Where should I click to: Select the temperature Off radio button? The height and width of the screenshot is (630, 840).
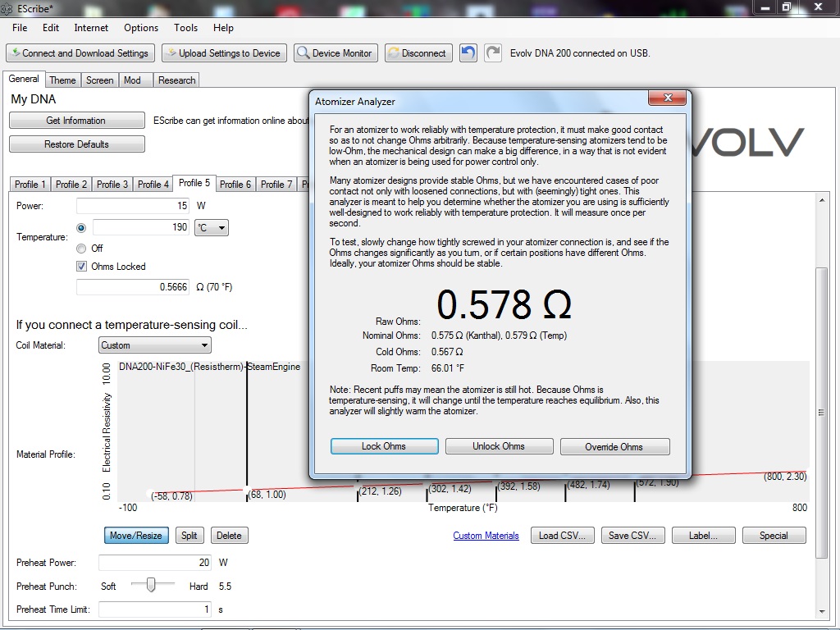[81, 248]
